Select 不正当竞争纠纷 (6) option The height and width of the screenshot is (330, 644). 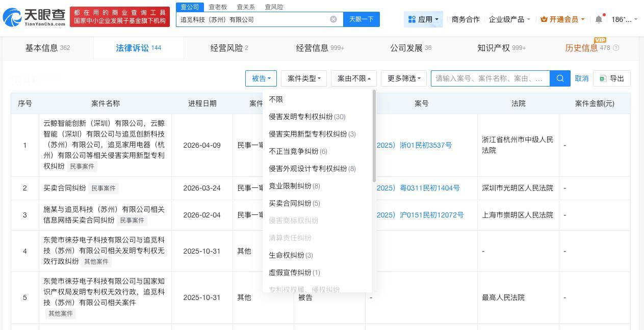click(318, 151)
